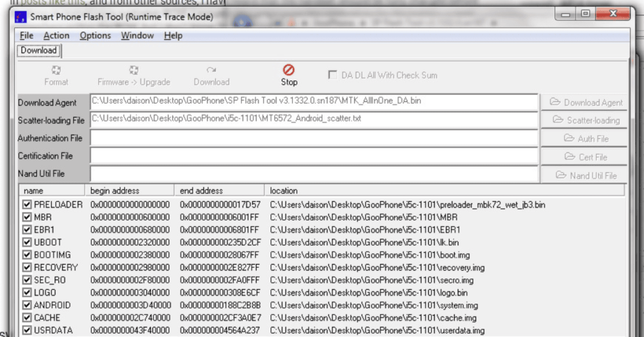Select the logo.bin location path

pos(369,292)
